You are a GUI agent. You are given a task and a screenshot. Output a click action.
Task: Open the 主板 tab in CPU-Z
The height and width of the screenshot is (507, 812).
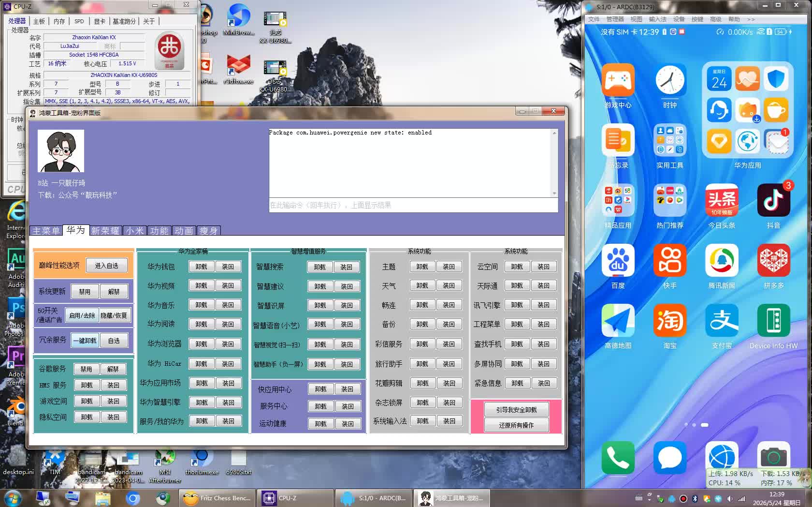[x=39, y=21]
